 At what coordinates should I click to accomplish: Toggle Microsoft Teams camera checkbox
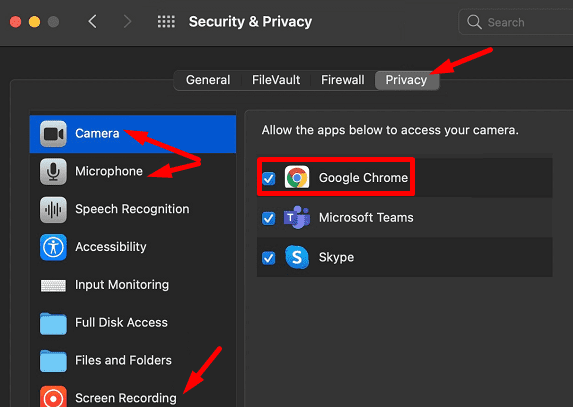coord(269,218)
